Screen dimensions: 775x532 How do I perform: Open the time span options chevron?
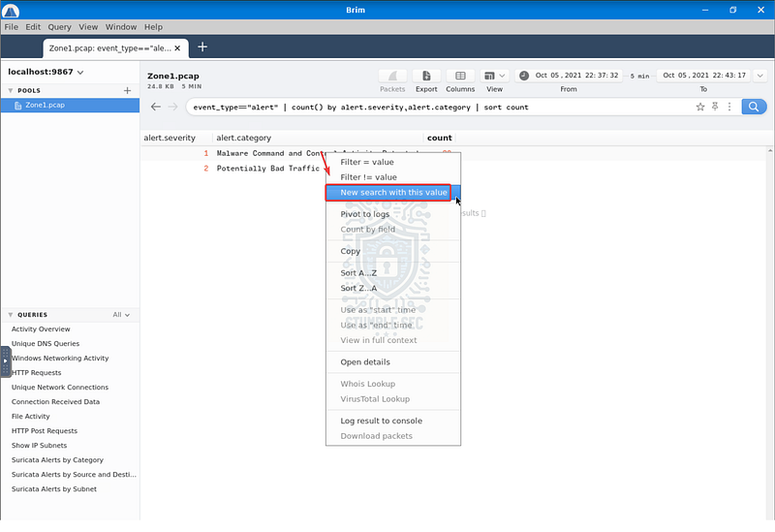[759, 76]
